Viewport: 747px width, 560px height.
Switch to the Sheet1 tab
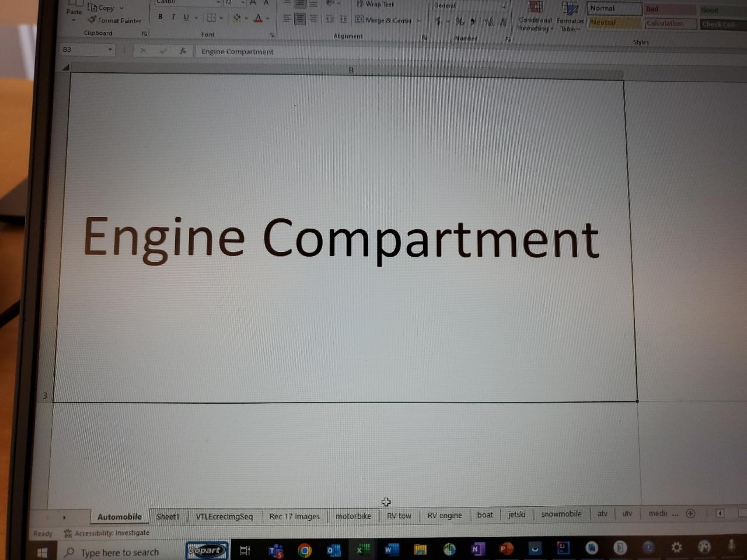click(x=167, y=516)
